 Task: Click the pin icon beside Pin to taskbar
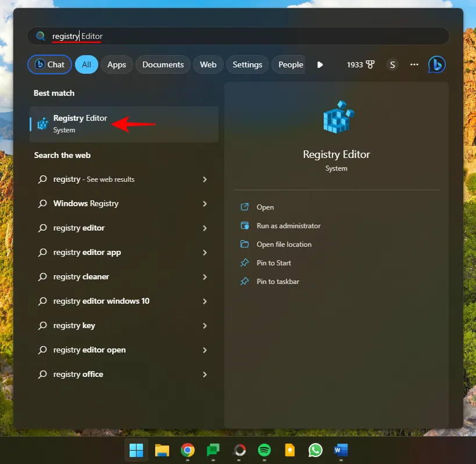[x=245, y=282]
